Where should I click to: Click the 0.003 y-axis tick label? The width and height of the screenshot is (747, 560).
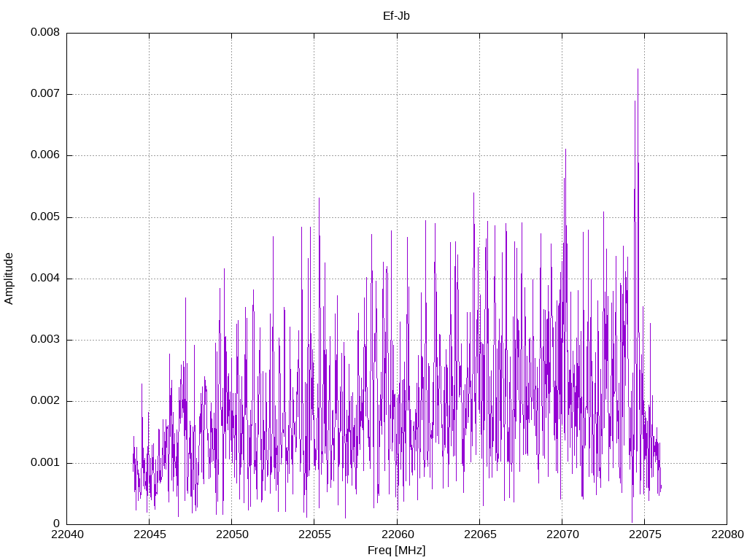click(x=45, y=340)
